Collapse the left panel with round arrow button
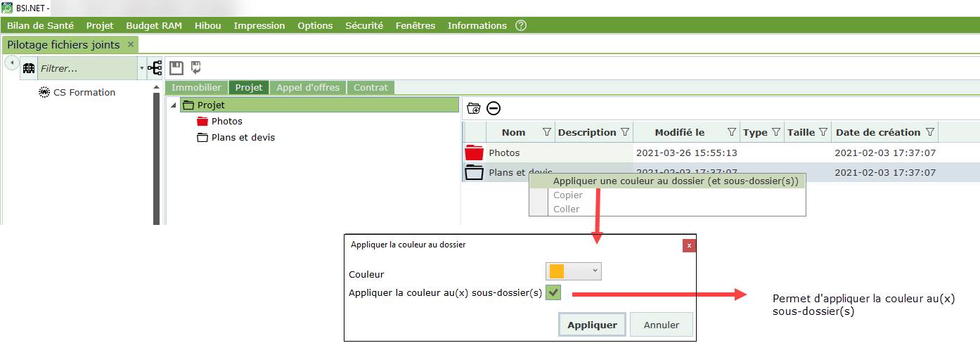This screenshot has height=343, width=980. click(11, 63)
